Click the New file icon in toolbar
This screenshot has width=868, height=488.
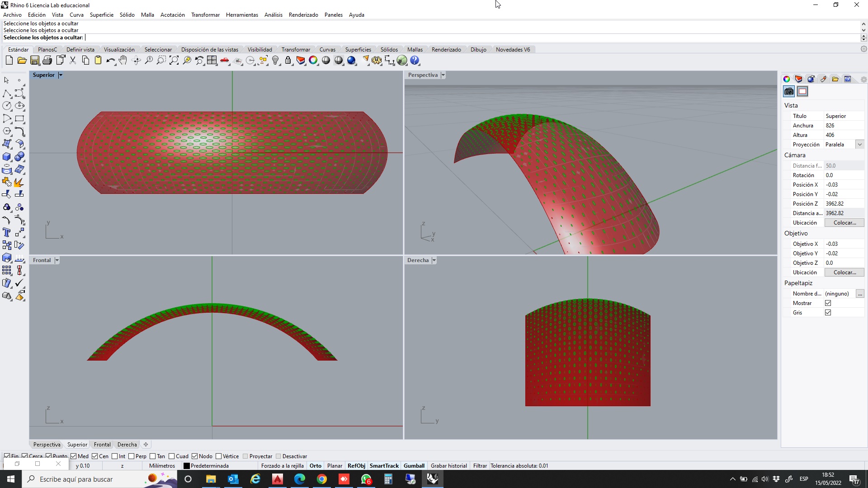(9, 61)
